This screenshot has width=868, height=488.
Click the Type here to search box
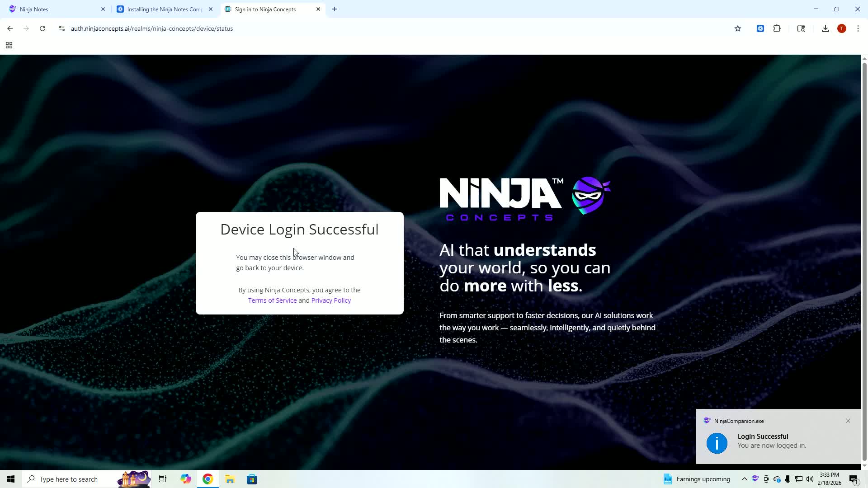pyautogui.click(x=87, y=479)
